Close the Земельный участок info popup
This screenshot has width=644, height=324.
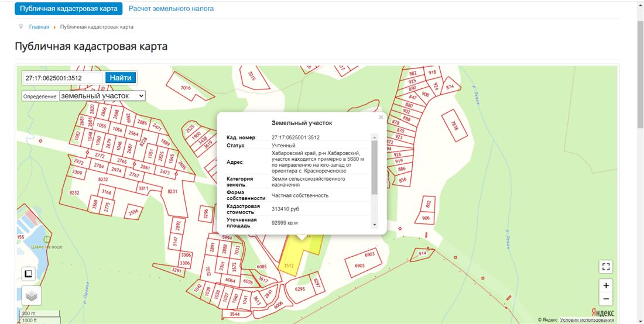[x=381, y=118]
